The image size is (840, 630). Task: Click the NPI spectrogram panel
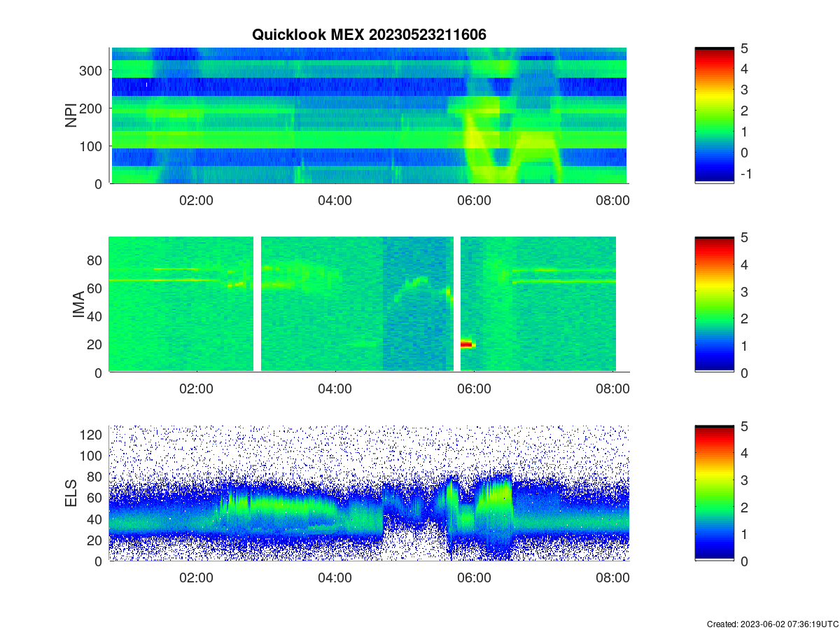(x=369, y=115)
